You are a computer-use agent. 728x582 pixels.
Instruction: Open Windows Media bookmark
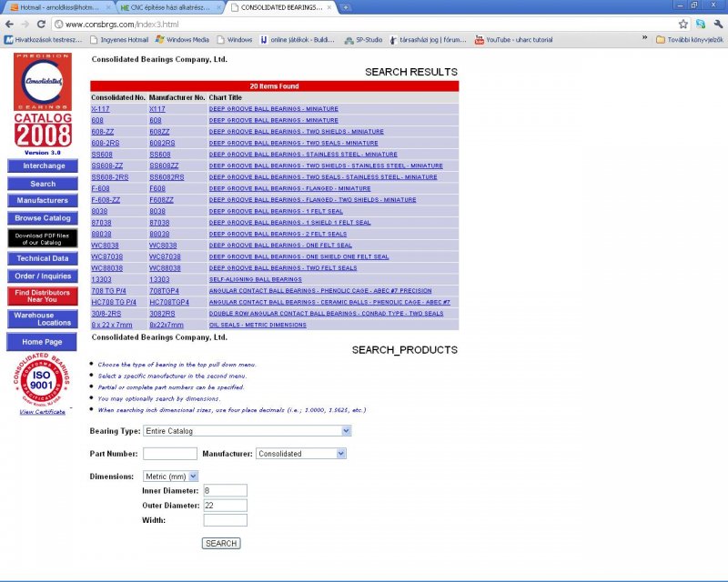pyautogui.click(x=183, y=40)
